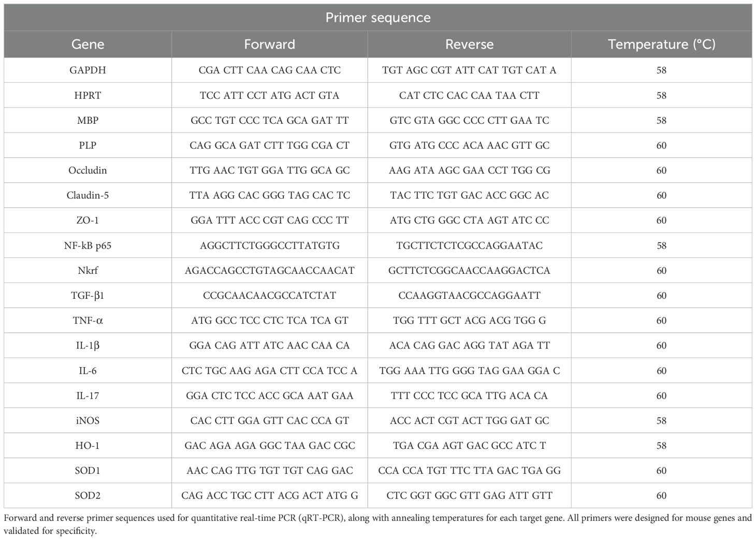Select the PLP temperature value

pyautogui.click(x=661, y=145)
